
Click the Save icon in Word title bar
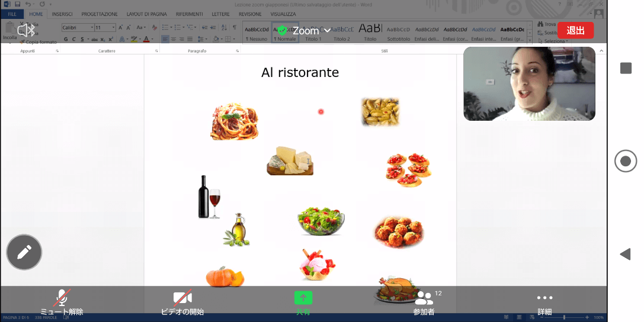pyautogui.click(x=18, y=4)
